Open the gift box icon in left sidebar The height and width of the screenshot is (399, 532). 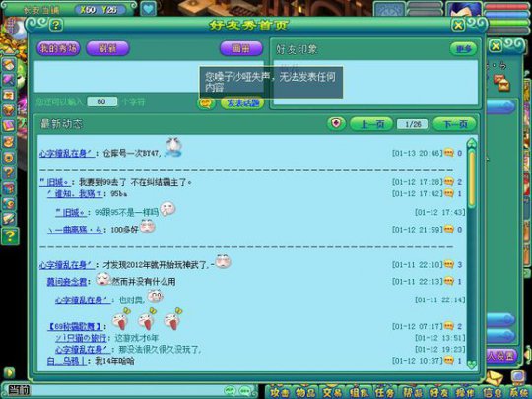click(x=9, y=188)
